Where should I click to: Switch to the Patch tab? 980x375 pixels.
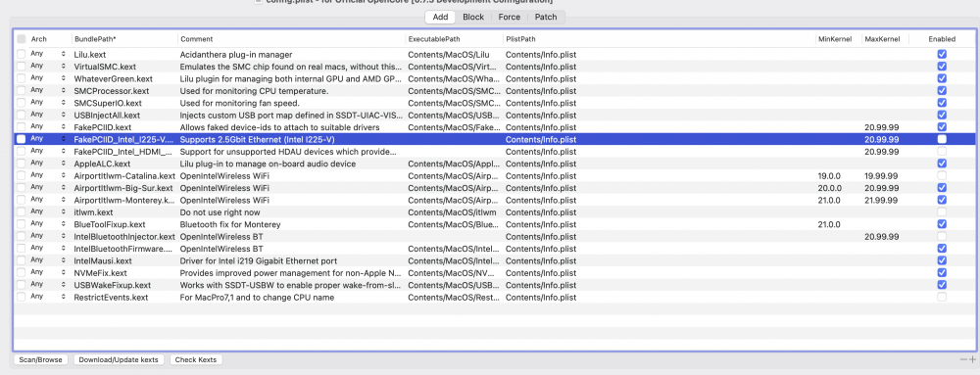point(546,17)
